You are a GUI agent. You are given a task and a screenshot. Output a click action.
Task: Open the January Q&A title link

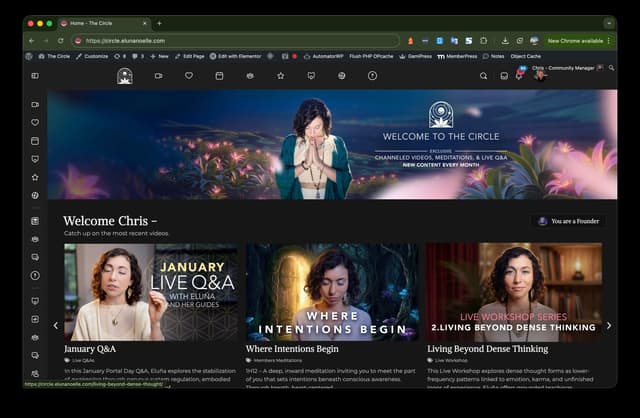(x=90, y=349)
